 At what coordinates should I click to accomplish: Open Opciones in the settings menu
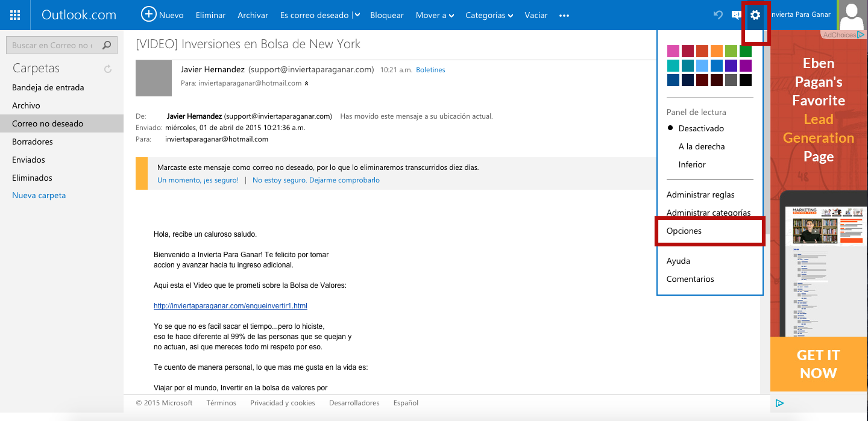[684, 231]
